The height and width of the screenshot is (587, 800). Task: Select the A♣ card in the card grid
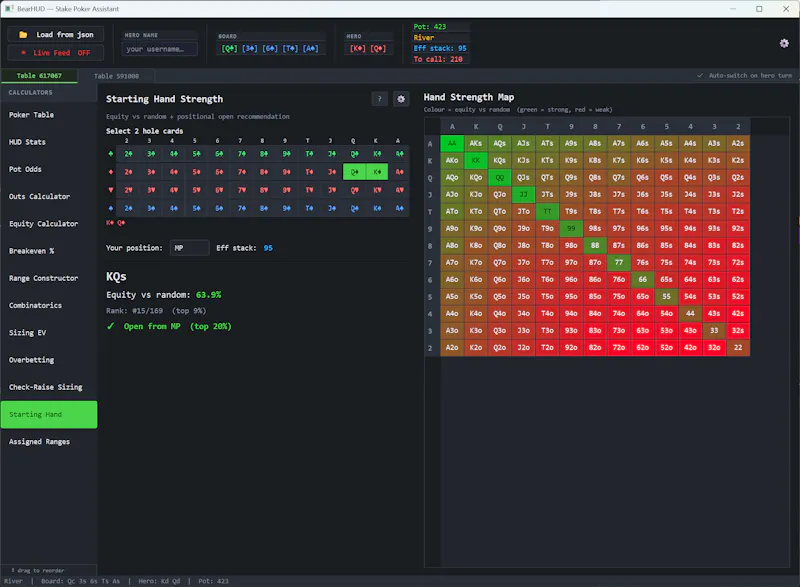pyautogui.click(x=399, y=154)
